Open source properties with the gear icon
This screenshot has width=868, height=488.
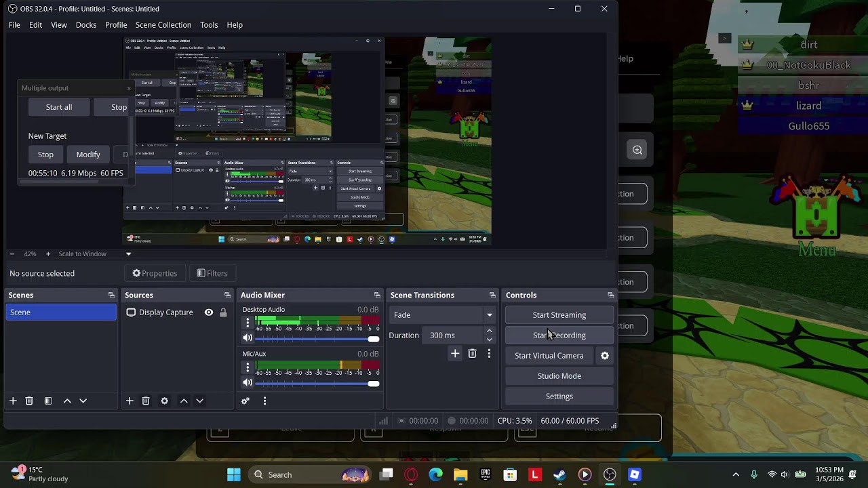click(x=164, y=401)
